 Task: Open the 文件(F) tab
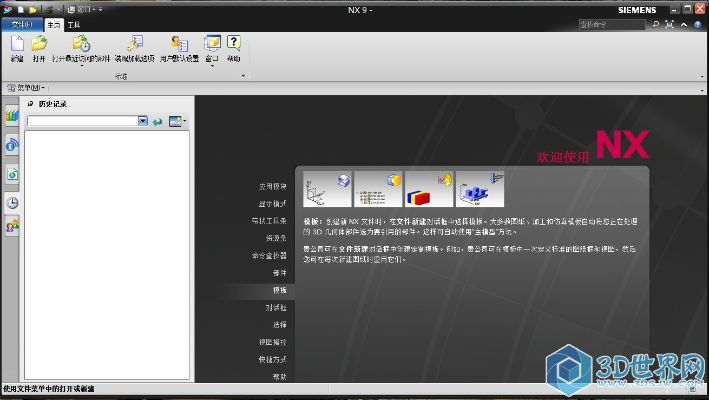point(22,24)
